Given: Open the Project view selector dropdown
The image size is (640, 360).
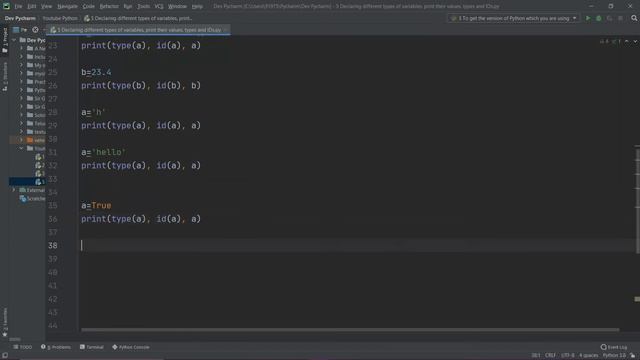Looking at the screenshot, I should point(20,30).
